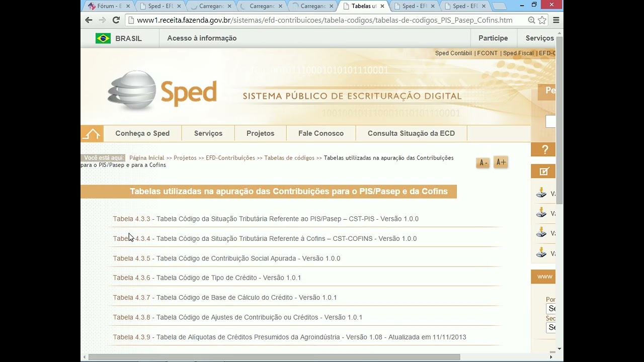Open the Sped Fiscal link

[518, 53]
